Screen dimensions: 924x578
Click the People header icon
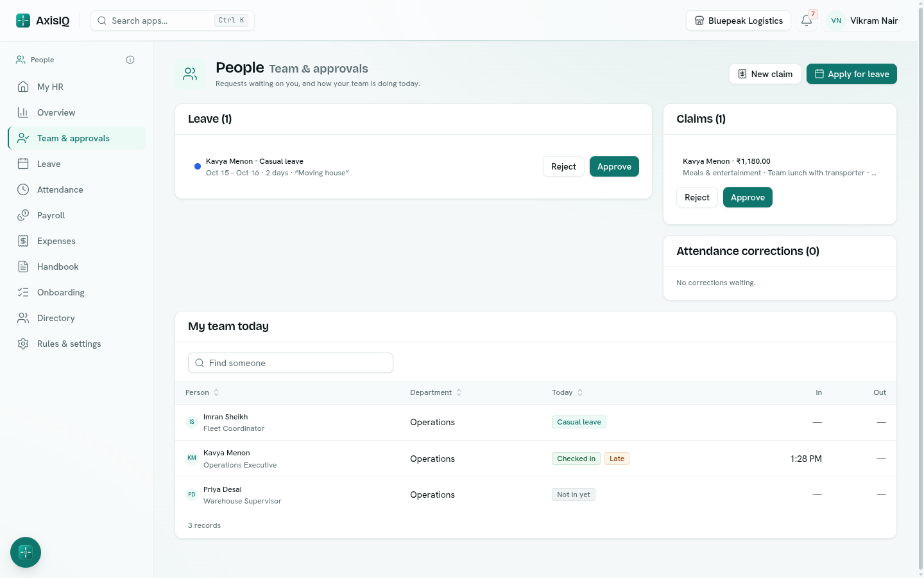click(190, 74)
